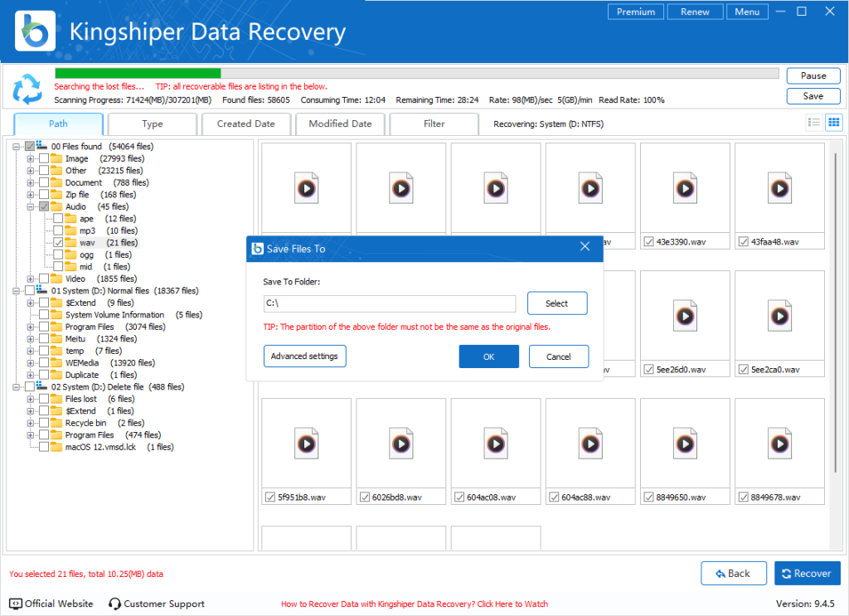Screen dimensions: 849x616
Task: Click the Save Files To dialog logo icon
Action: click(x=258, y=249)
